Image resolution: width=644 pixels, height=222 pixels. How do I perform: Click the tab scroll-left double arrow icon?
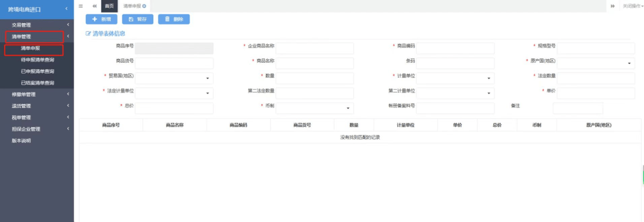coord(94,6)
